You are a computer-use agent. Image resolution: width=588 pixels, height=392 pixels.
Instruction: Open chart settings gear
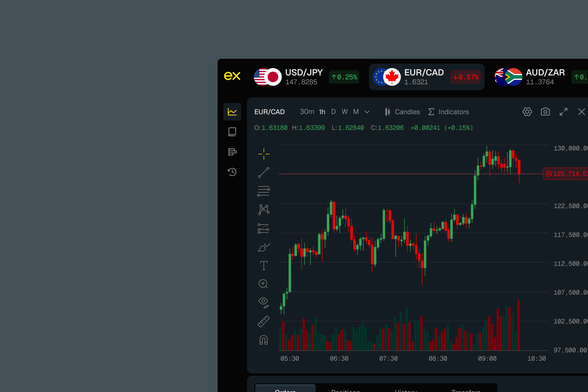[527, 112]
